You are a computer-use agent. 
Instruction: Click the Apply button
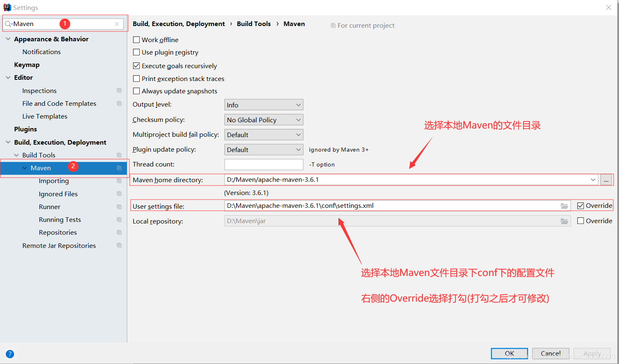(x=592, y=354)
